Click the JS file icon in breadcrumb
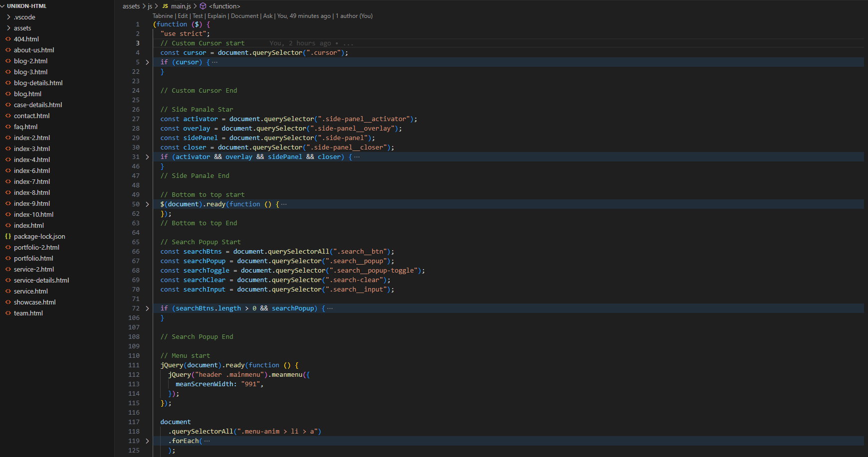 coord(165,6)
